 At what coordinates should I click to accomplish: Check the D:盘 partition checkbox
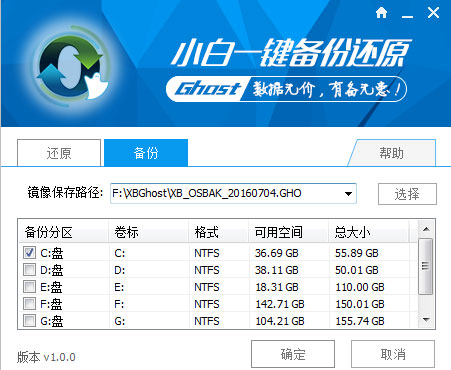pyautogui.click(x=29, y=269)
